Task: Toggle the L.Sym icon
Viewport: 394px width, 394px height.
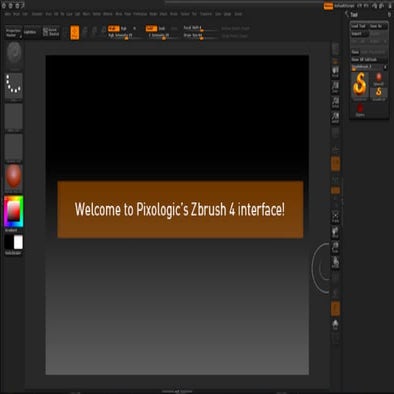Action: [336, 180]
